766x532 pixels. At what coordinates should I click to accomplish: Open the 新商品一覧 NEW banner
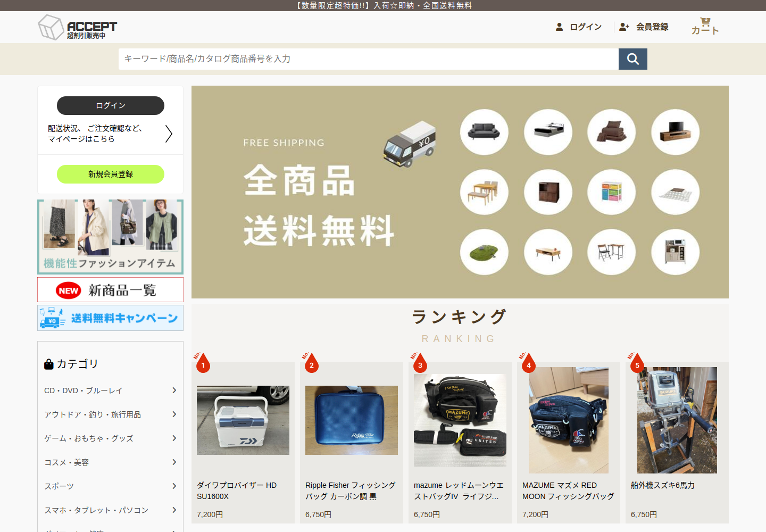110,290
